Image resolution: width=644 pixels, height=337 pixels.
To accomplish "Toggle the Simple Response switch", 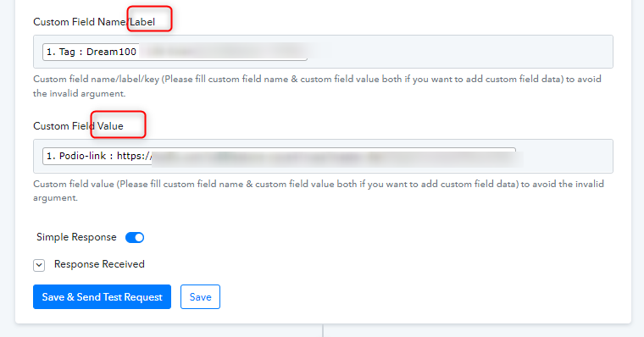I will [x=135, y=237].
